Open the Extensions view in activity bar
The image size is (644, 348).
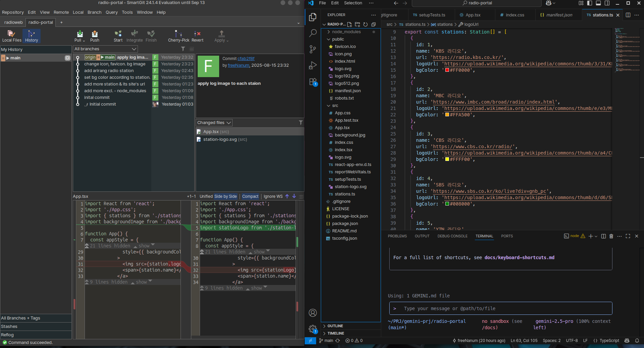[x=313, y=82]
